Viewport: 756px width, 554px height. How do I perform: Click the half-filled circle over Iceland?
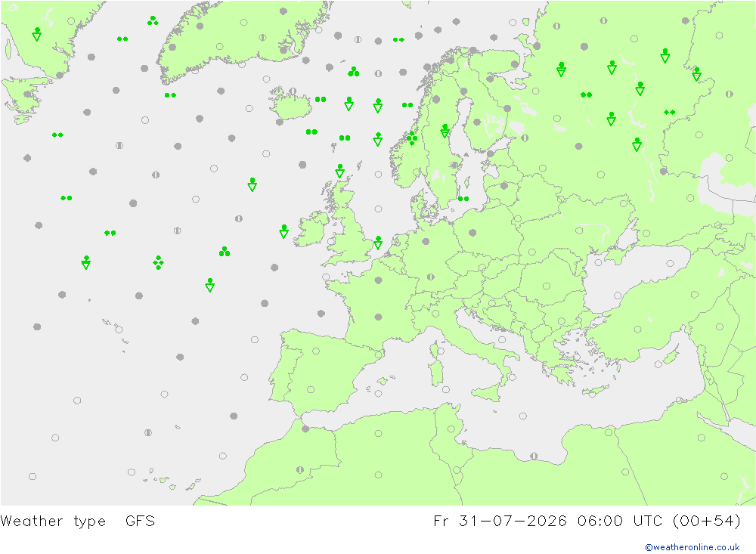point(293,91)
